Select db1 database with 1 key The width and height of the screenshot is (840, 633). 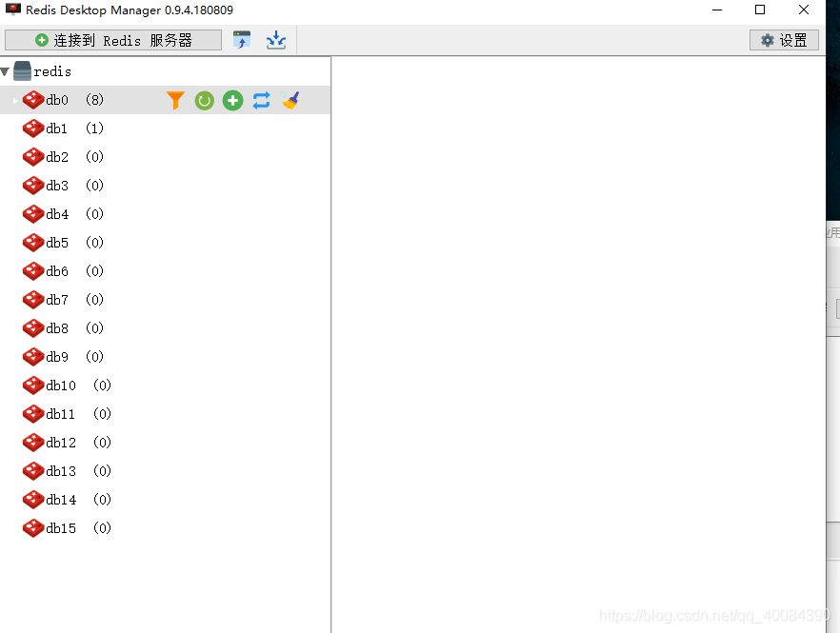pyautogui.click(x=56, y=129)
